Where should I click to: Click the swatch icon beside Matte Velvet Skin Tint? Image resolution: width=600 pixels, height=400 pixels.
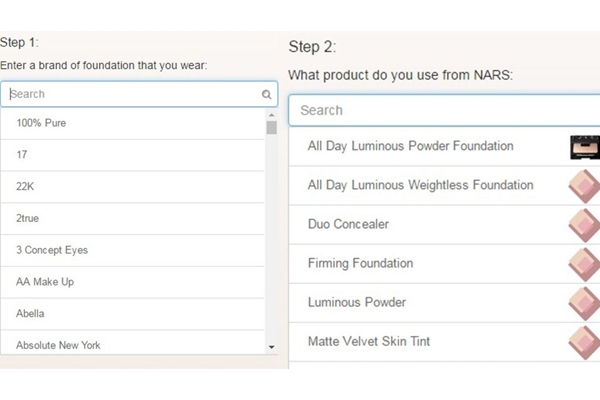584,341
